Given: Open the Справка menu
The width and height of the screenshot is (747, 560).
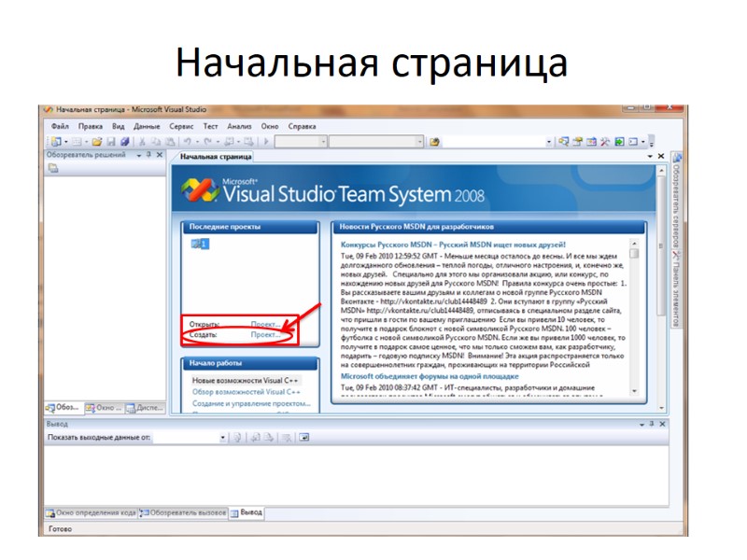Looking at the screenshot, I should tap(302, 126).
